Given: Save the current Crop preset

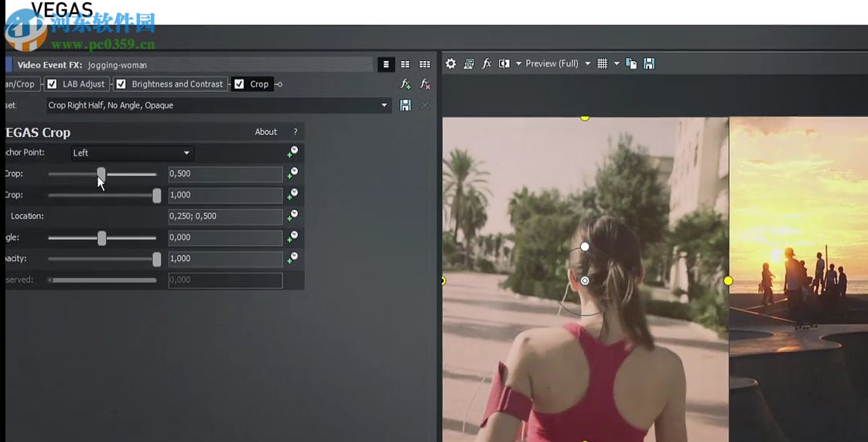Looking at the screenshot, I should point(405,105).
